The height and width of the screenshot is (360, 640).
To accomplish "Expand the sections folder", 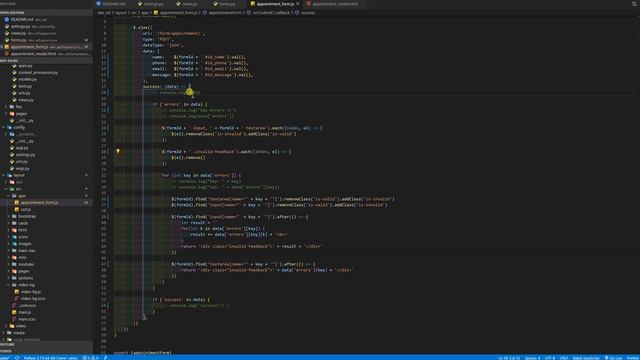I will [25, 278].
